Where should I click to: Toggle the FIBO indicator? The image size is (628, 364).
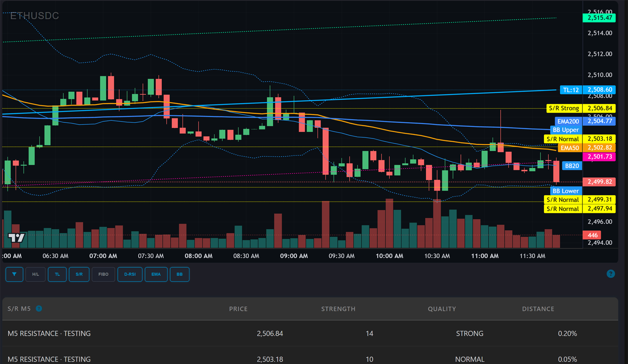click(x=103, y=274)
